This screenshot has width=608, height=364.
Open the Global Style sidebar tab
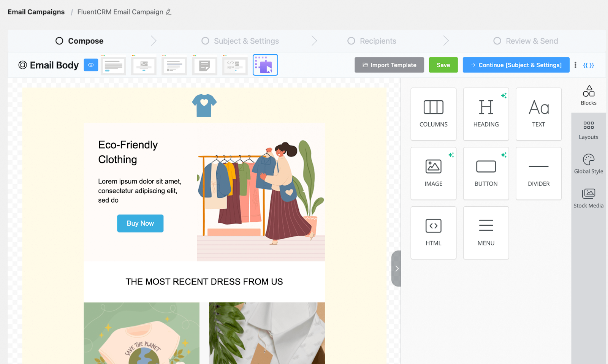(x=589, y=164)
